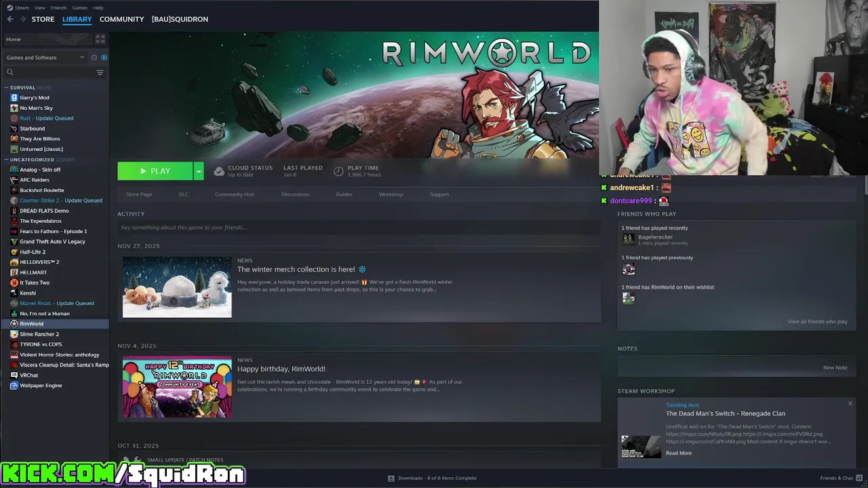Dismiss the trending workshop item

[x=850, y=404]
